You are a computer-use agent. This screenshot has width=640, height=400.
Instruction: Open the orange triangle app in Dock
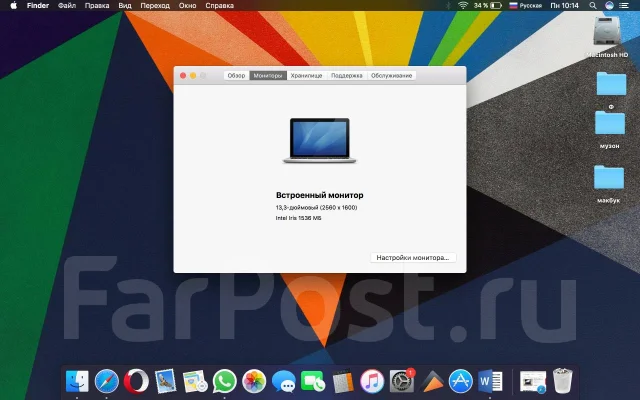(431, 382)
